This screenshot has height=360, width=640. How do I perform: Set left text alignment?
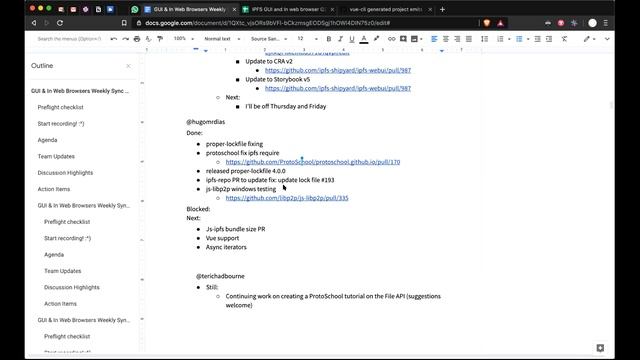tap(434, 39)
